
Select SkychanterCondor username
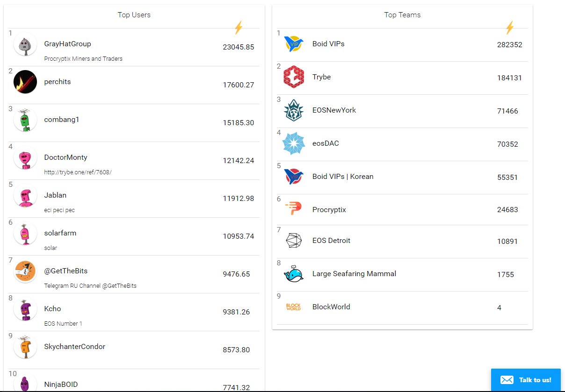(x=74, y=347)
